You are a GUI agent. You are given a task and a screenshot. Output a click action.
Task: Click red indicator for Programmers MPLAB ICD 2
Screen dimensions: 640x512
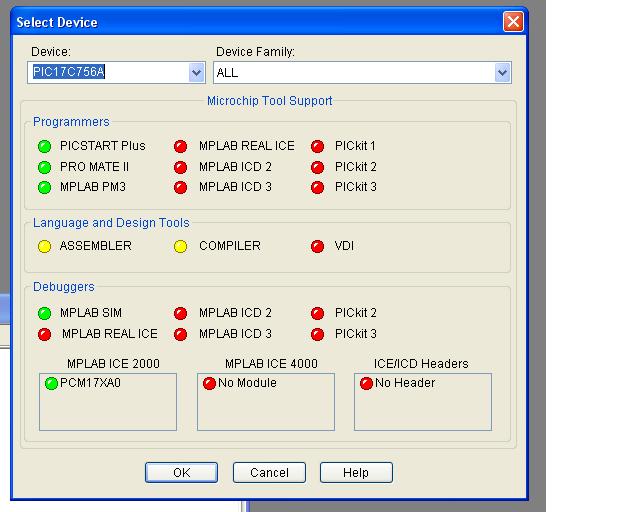coord(180,167)
